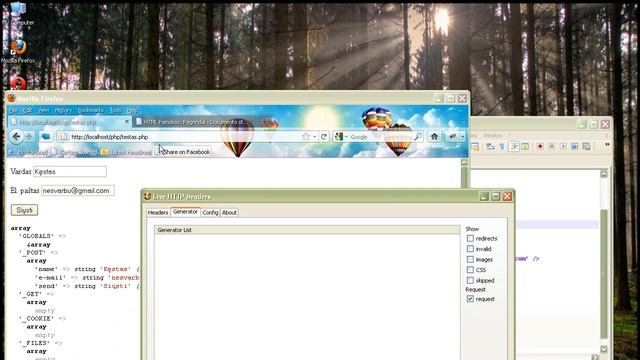Open the URL bar history dropdown arrow
The height and width of the screenshot is (360, 640).
pyautogui.click(x=315, y=137)
